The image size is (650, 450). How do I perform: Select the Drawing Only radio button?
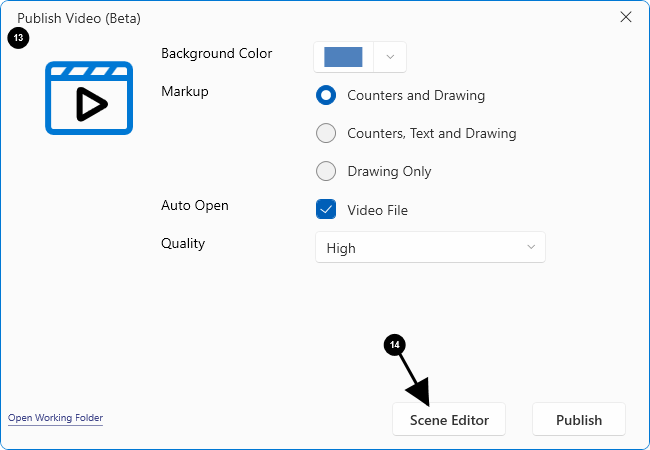(x=326, y=171)
